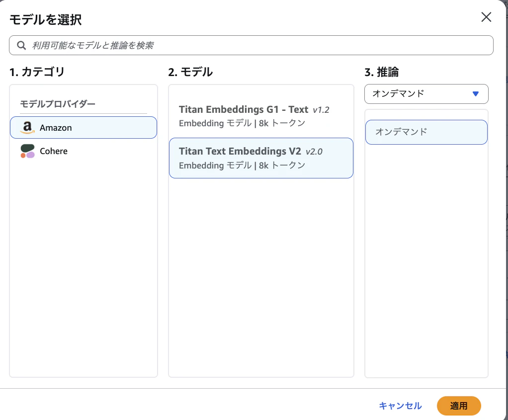508x420 pixels.
Task: Click the v2.0 version label
Action: [314, 152]
